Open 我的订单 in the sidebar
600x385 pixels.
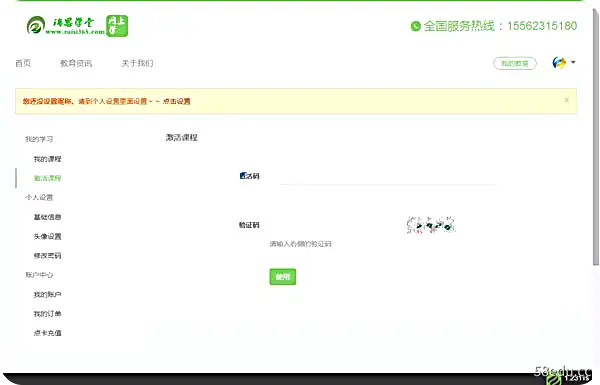point(47,313)
